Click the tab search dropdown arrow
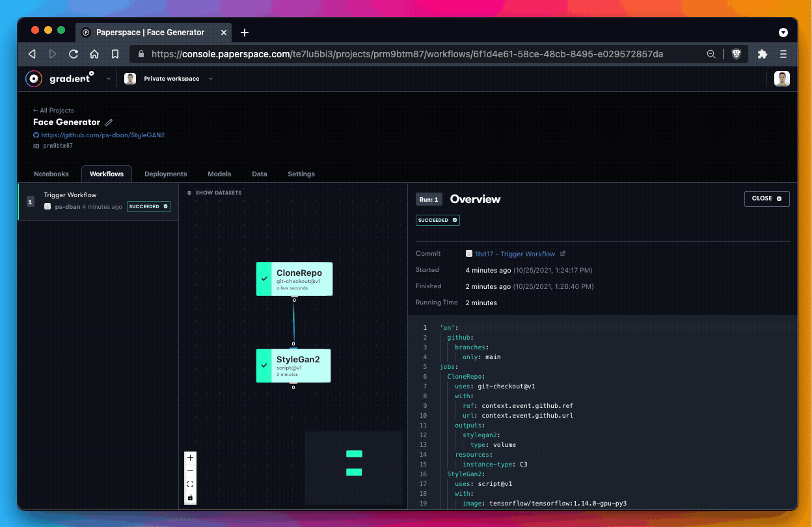The height and width of the screenshot is (527, 812). coord(783,32)
